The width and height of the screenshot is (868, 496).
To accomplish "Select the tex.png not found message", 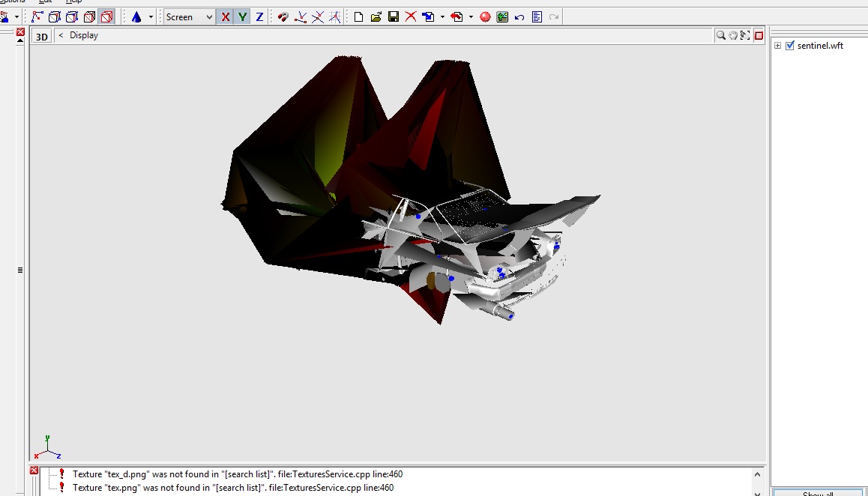I will click(x=233, y=488).
